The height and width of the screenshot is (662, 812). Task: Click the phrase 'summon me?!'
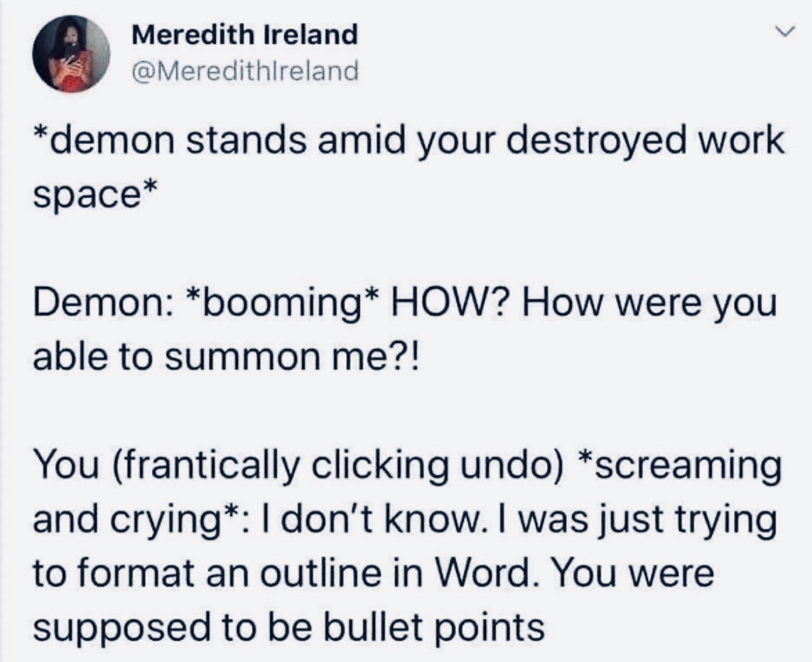pos(294,358)
